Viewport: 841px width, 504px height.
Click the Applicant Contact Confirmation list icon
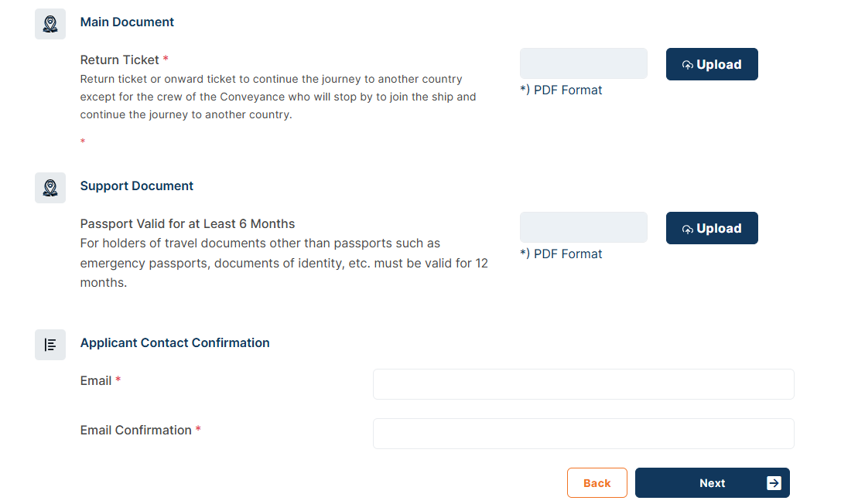coord(50,344)
